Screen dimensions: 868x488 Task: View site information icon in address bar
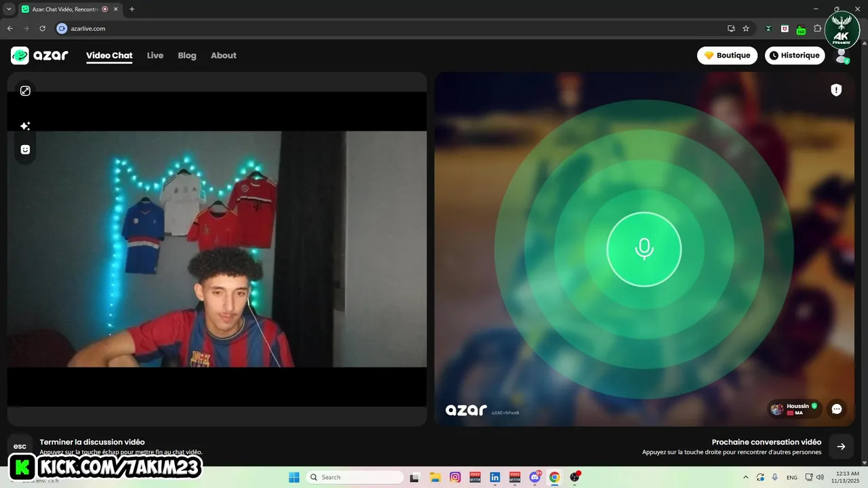pos(62,28)
